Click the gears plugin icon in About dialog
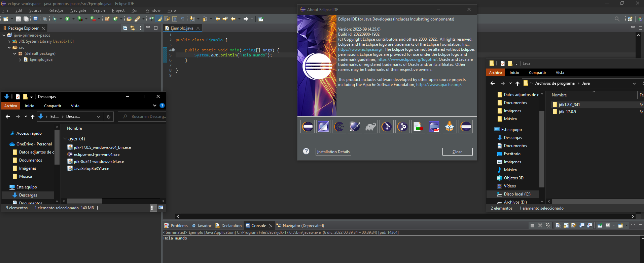644x263 pixels. tap(402, 127)
